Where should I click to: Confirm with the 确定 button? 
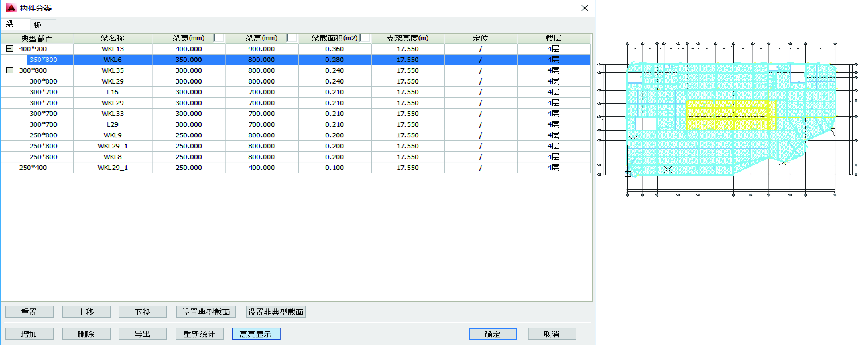pos(493,334)
